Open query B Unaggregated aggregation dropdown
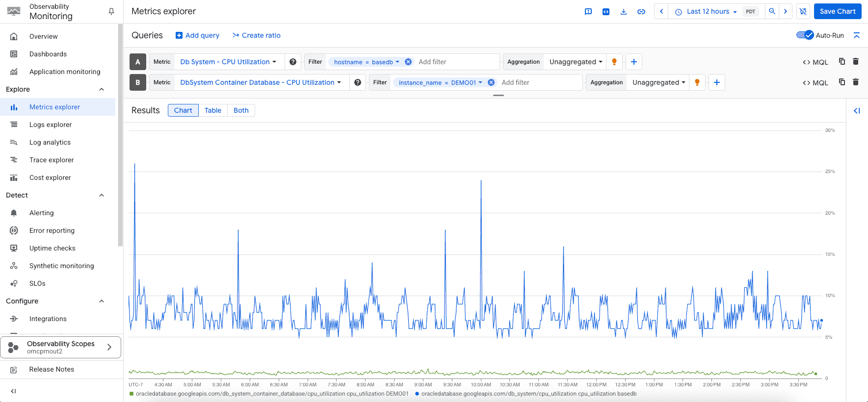This screenshot has width=868, height=402. 658,82
